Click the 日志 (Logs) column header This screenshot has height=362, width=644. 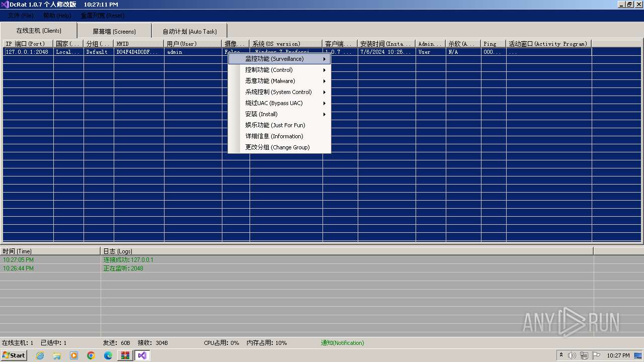coord(347,251)
